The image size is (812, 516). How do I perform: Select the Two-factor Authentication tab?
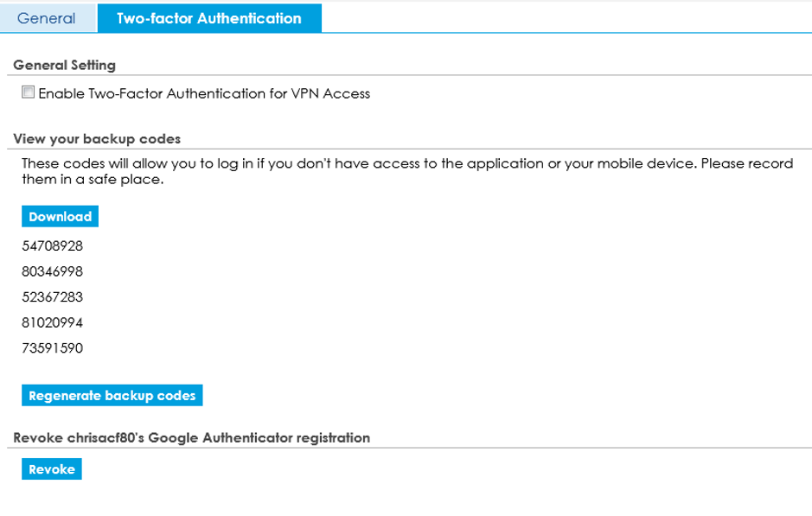click(208, 18)
